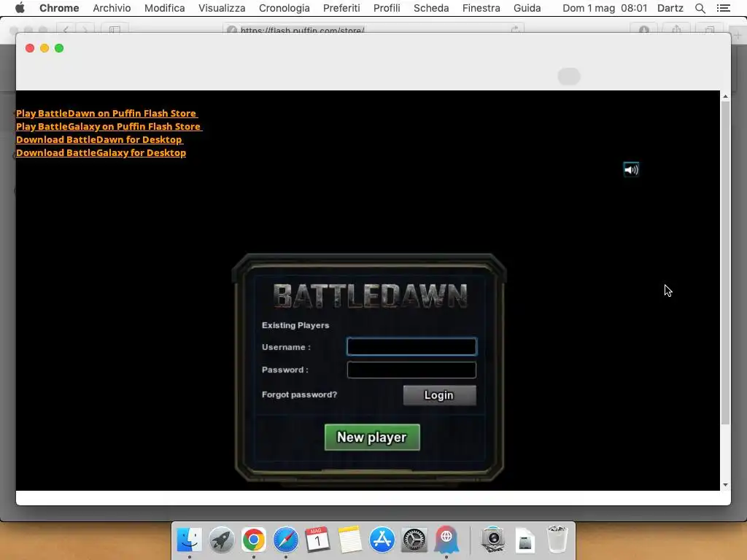
Task: Click Download BattleDawn for Desktop link
Action: pyautogui.click(x=99, y=139)
